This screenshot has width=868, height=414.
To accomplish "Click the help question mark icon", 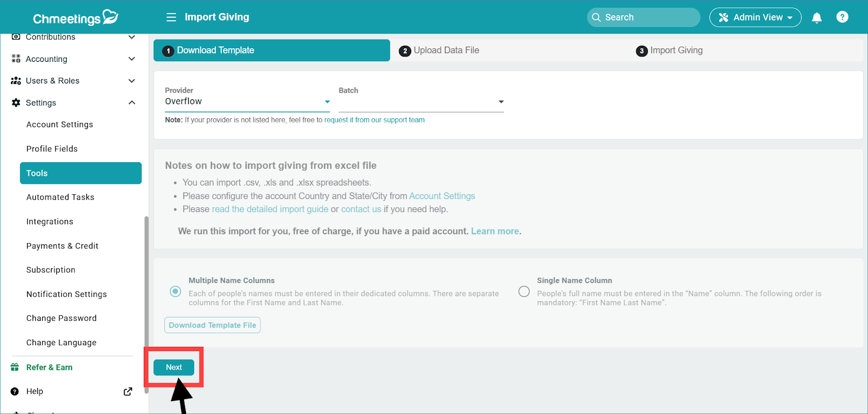I will 842,17.
